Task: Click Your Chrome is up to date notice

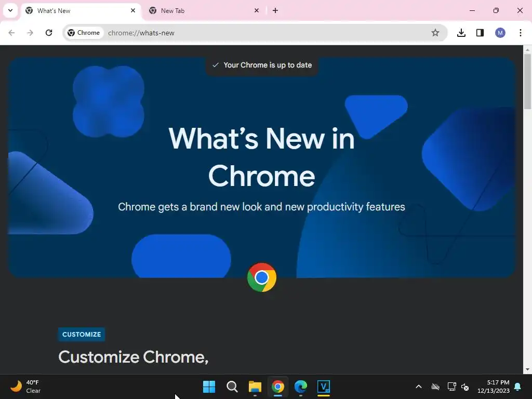Action: [x=262, y=65]
